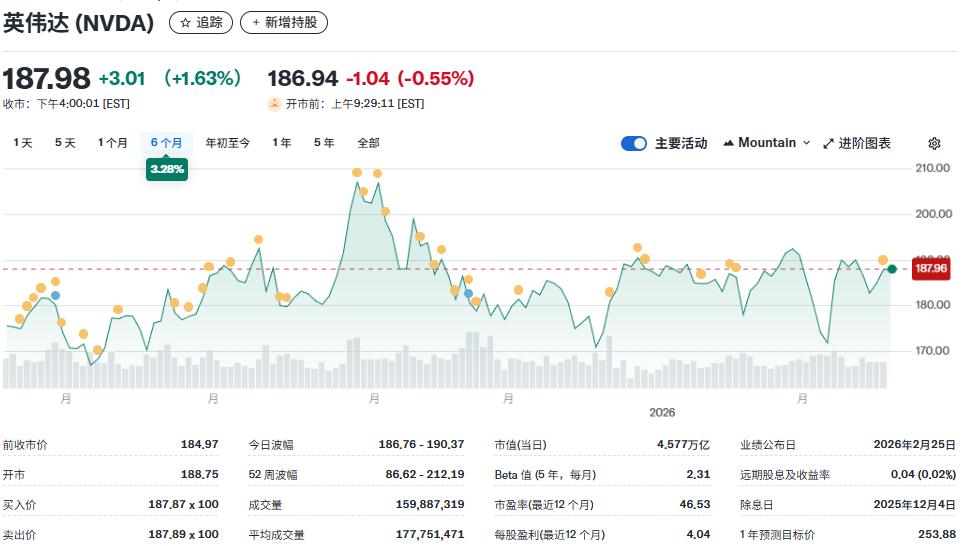Image resolution: width=963 pixels, height=546 pixels.
Task: Click the 187.96 current price tag
Action: [931, 268]
